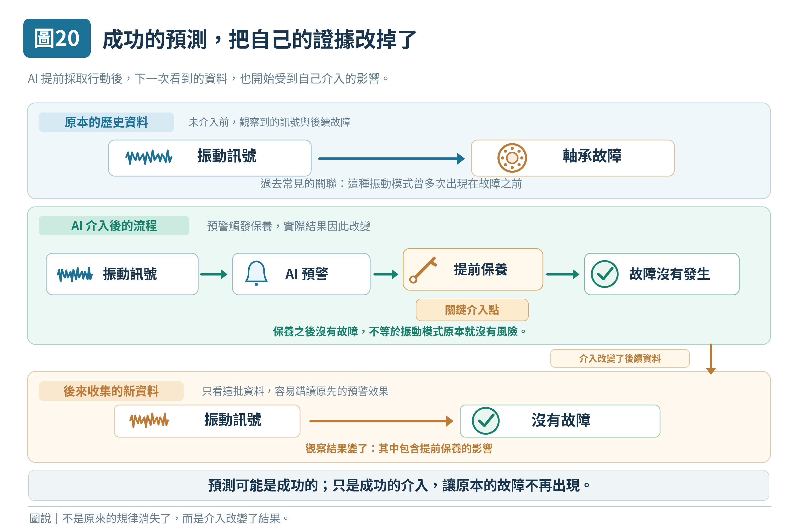Click the 原本的歷史資料 section label
This screenshot has height=532, width=798.
(x=106, y=122)
